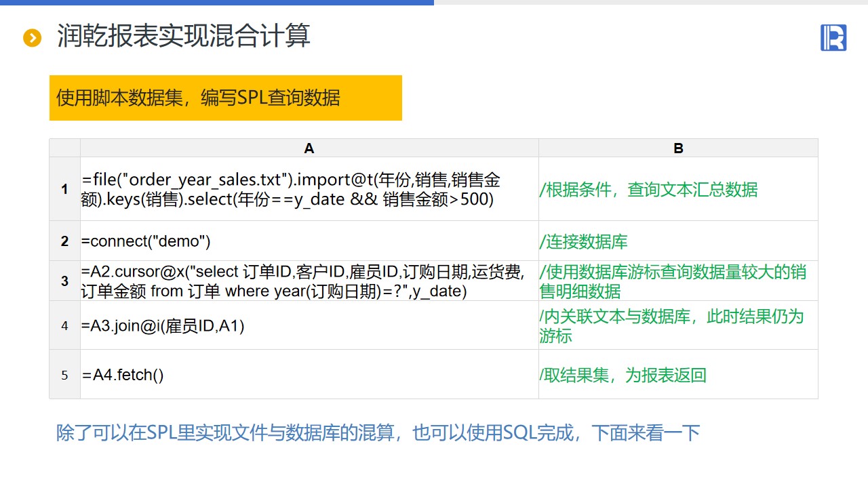Screen dimensions: 868x488
Task: Click the orange arrow bullet icon
Action: pyautogui.click(x=32, y=38)
